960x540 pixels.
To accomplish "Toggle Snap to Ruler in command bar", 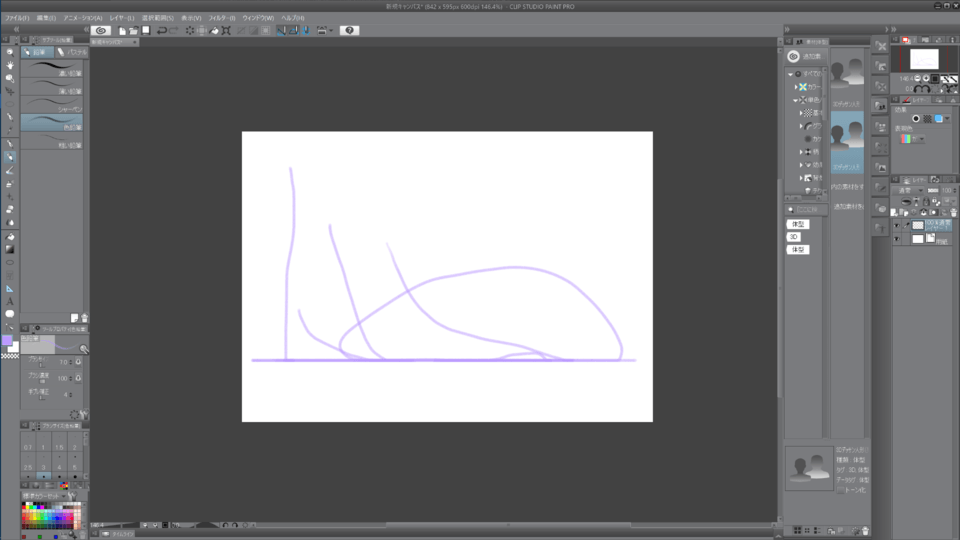I will [281, 31].
